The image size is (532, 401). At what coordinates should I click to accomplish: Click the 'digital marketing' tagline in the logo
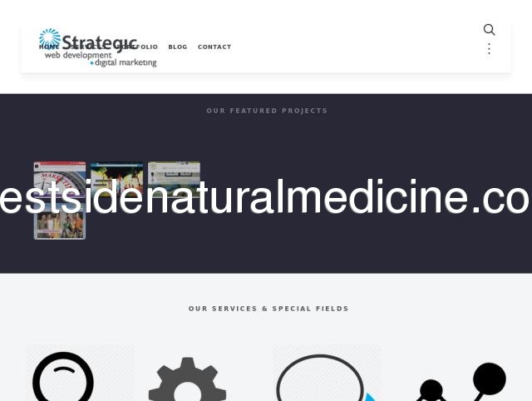click(126, 63)
